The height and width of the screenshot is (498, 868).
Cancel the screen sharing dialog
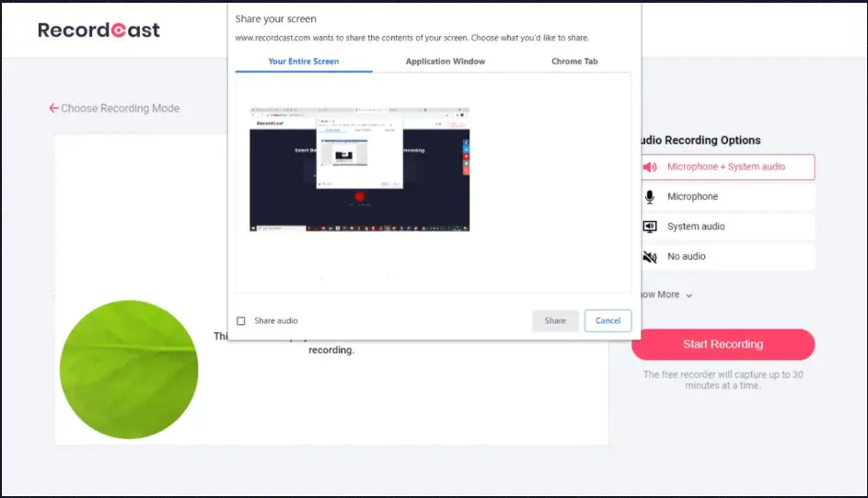(x=608, y=321)
